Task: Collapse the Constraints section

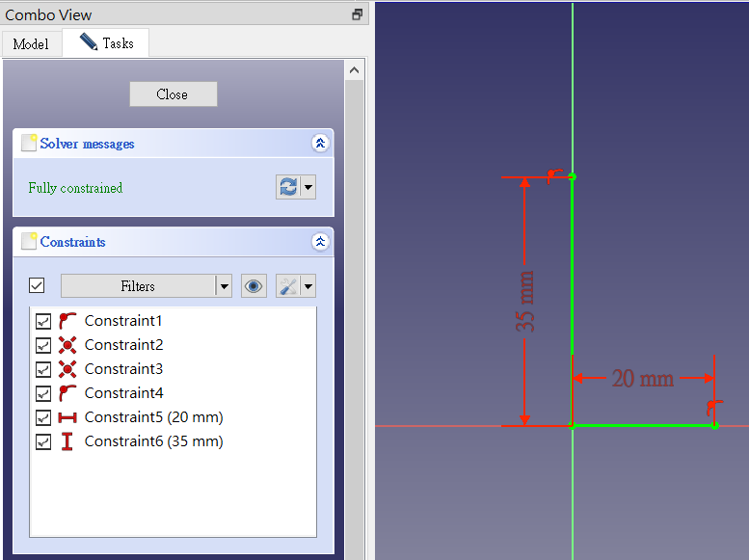Action: (320, 242)
